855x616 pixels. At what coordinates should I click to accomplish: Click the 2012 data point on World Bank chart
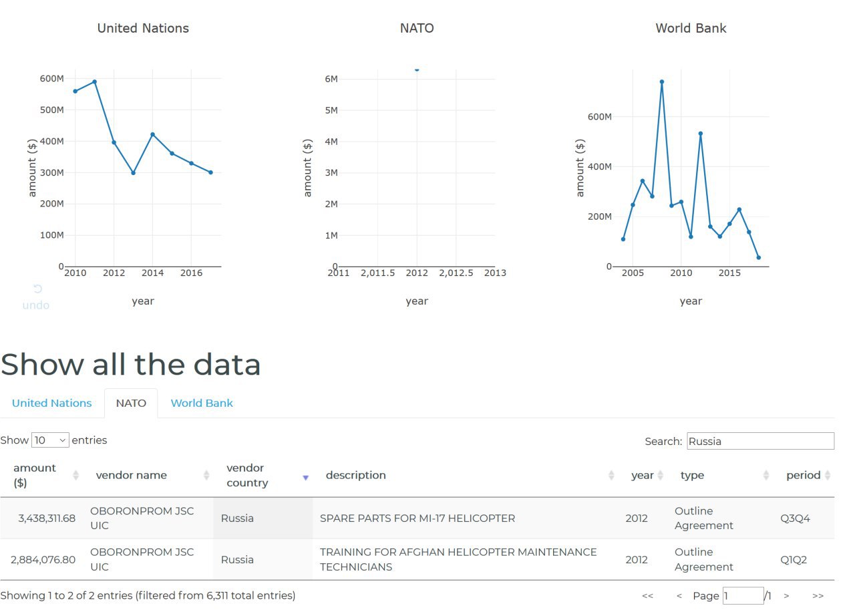pyautogui.click(x=701, y=134)
